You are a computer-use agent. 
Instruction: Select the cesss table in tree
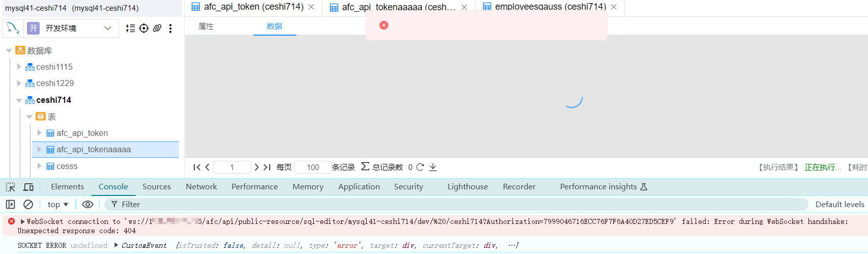[67, 166]
